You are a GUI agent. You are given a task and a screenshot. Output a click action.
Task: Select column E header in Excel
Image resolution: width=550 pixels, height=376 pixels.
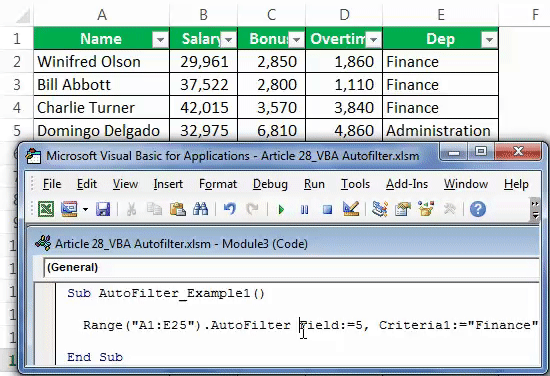point(441,14)
